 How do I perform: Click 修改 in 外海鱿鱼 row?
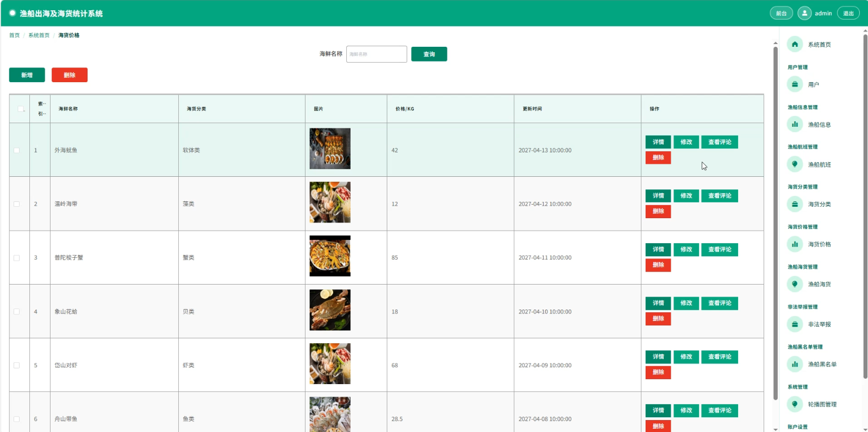pos(686,142)
